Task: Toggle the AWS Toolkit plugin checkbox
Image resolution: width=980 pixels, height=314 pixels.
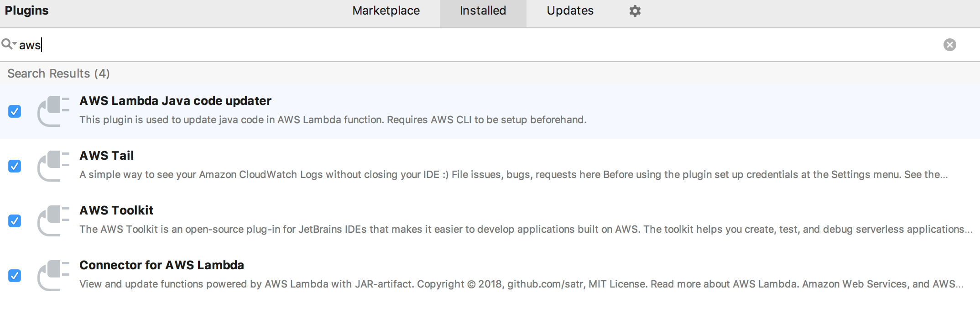Action: (15, 221)
